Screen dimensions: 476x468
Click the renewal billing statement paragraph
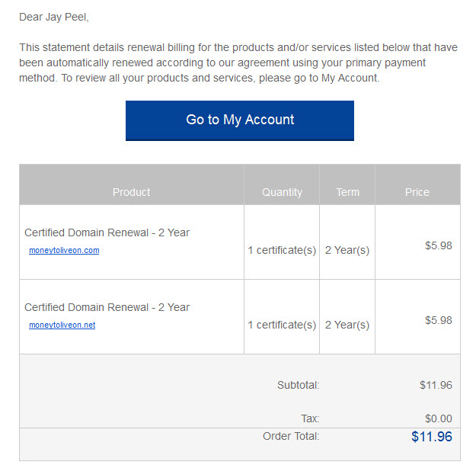point(238,63)
